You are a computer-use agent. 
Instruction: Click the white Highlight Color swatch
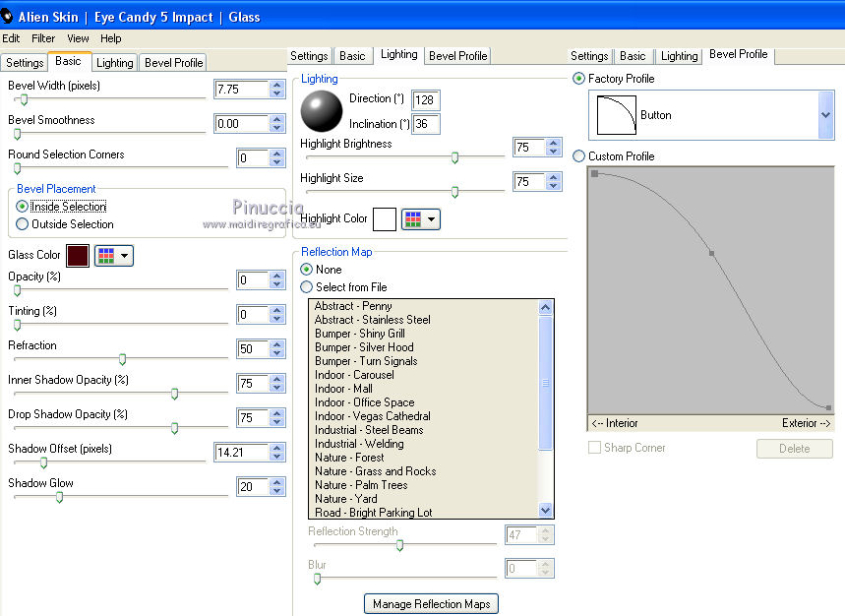click(385, 219)
